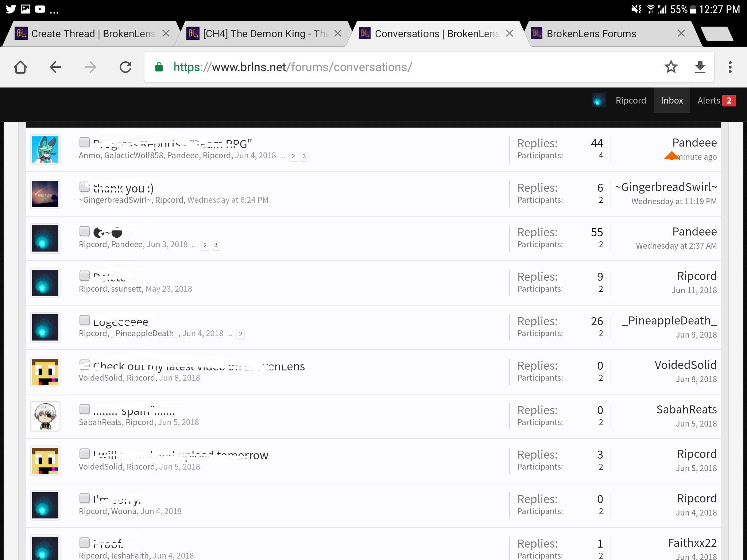Open Twitter notification in status bar

(11, 9)
